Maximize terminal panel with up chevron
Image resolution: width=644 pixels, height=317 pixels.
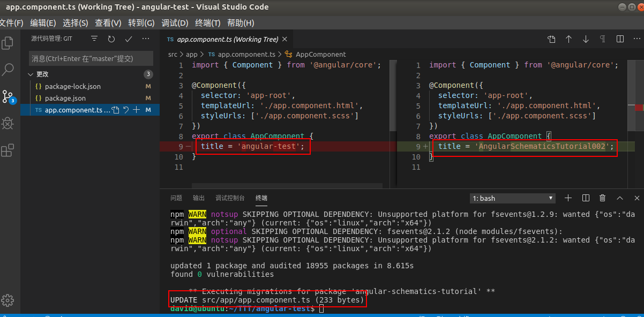tap(620, 198)
